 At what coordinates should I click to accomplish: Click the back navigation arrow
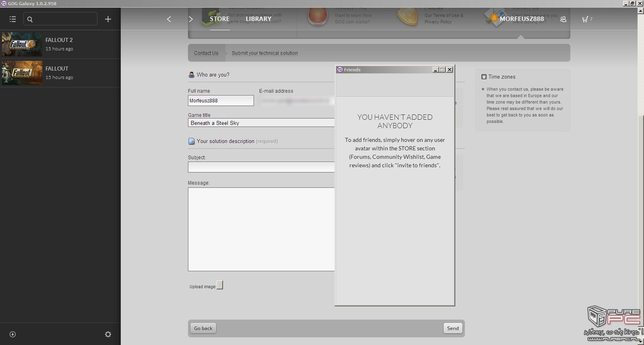click(169, 19)
